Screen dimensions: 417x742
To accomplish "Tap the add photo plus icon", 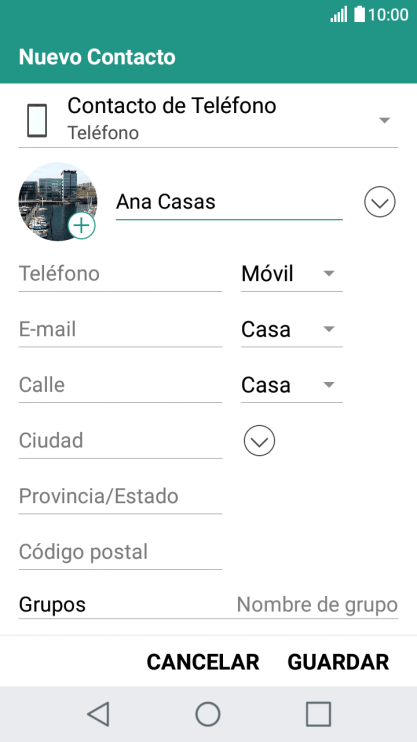I will click(82, 226).
